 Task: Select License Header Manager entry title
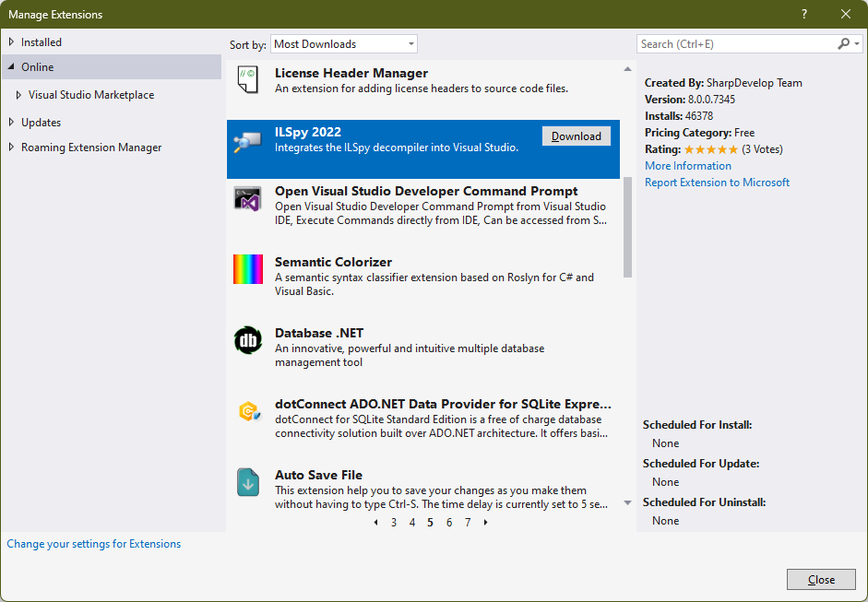pos(351,73)
